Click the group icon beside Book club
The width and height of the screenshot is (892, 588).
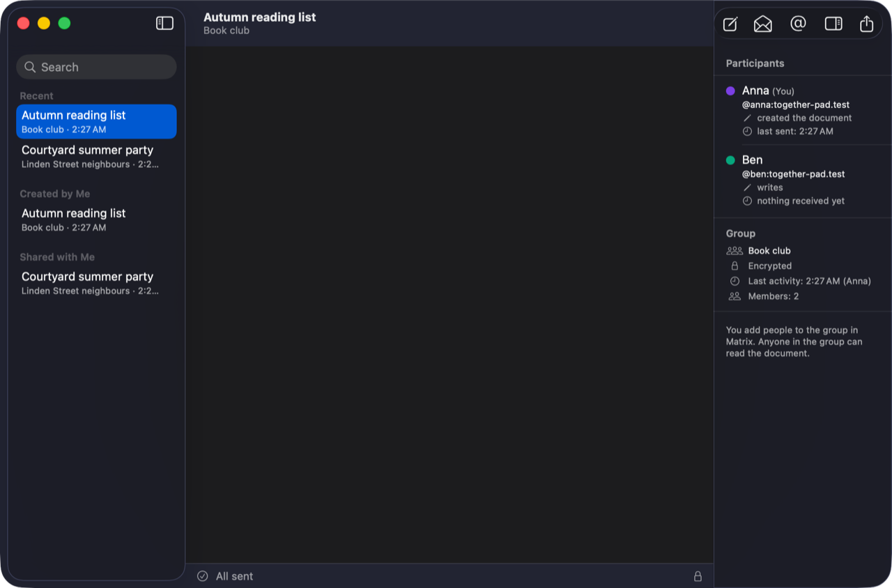point(735,251)
